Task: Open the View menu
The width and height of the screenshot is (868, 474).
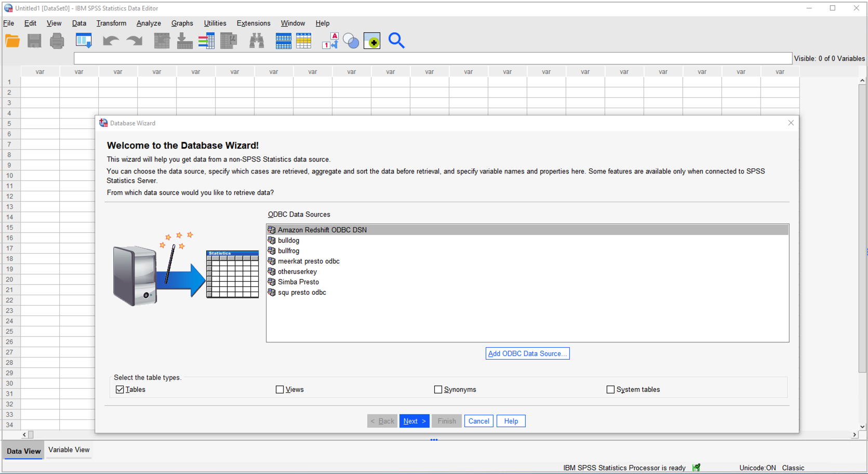Action: tap(54, 23)
